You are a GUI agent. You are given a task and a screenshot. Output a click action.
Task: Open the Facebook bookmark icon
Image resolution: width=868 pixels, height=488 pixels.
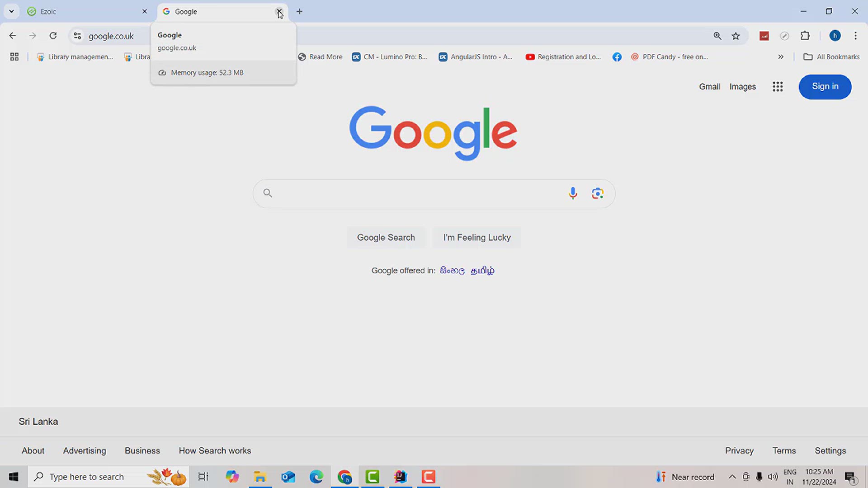point(617,56)
